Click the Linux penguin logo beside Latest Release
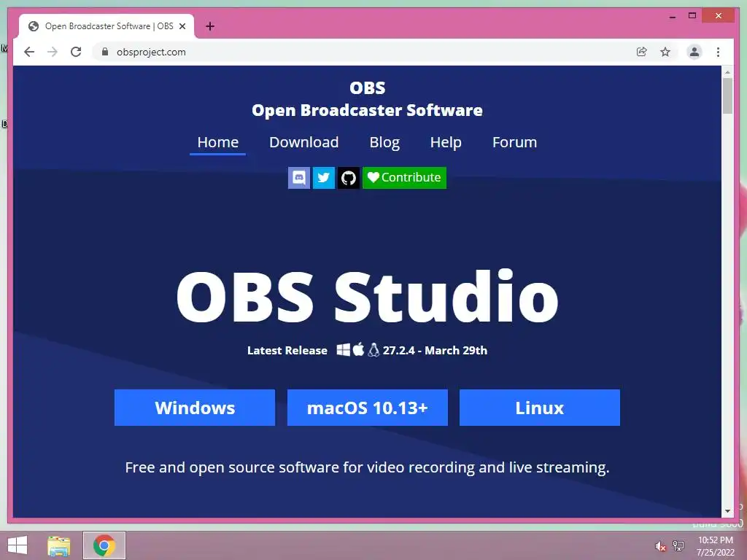 pyautogui.click(x=374, y=350)
